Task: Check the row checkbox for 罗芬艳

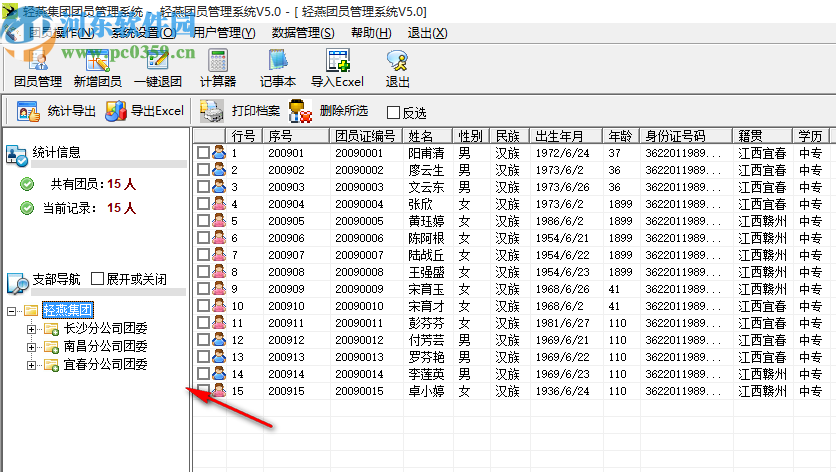Action: (x=203, y=357)
